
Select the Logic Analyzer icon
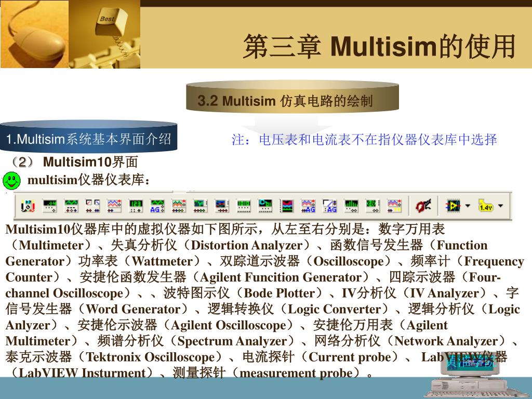click(287, 206)
